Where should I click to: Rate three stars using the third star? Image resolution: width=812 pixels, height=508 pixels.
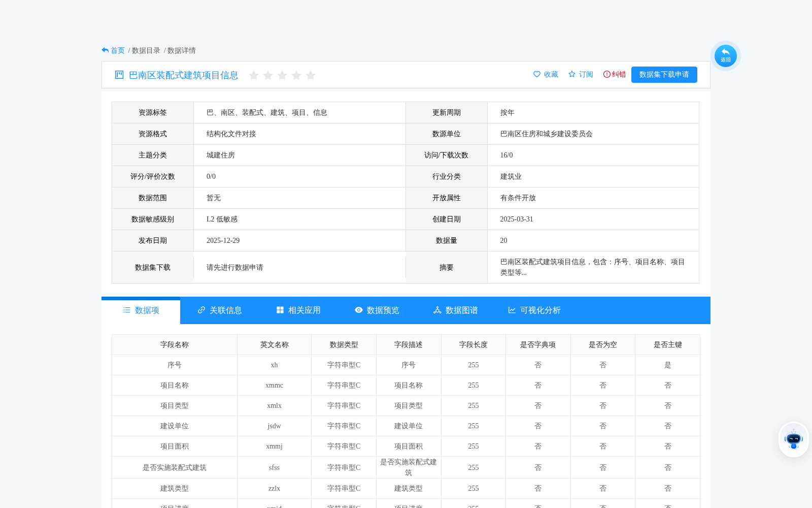tap(282, 75)
